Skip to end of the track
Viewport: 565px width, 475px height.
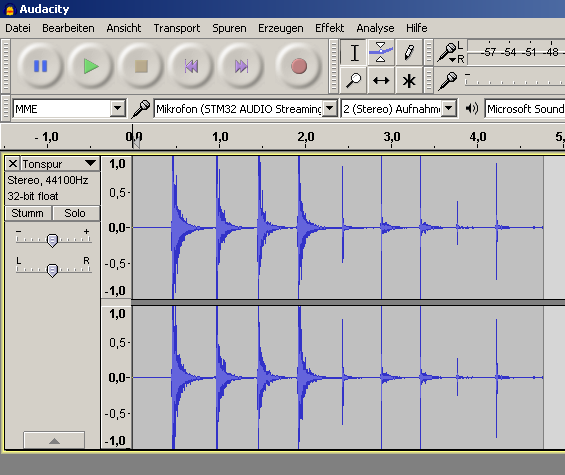coord(241,66)
